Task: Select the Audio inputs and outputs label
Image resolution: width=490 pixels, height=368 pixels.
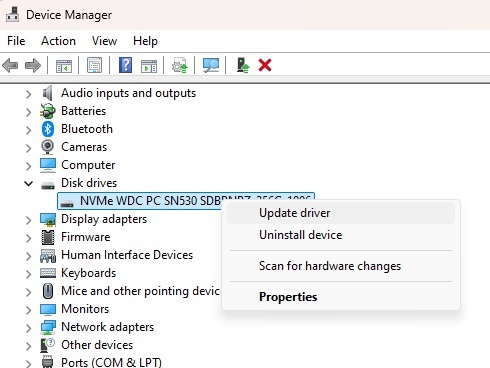Action: click(128, 93)
